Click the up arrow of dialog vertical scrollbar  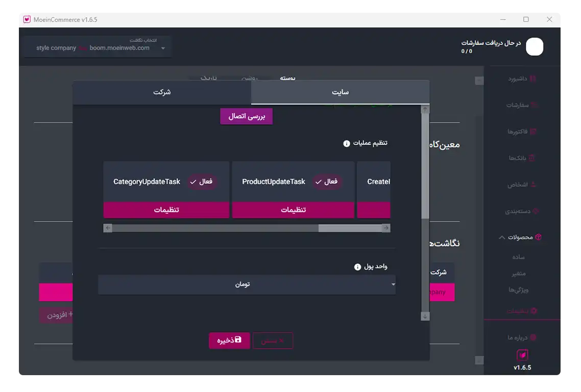[x=425, y=109]
